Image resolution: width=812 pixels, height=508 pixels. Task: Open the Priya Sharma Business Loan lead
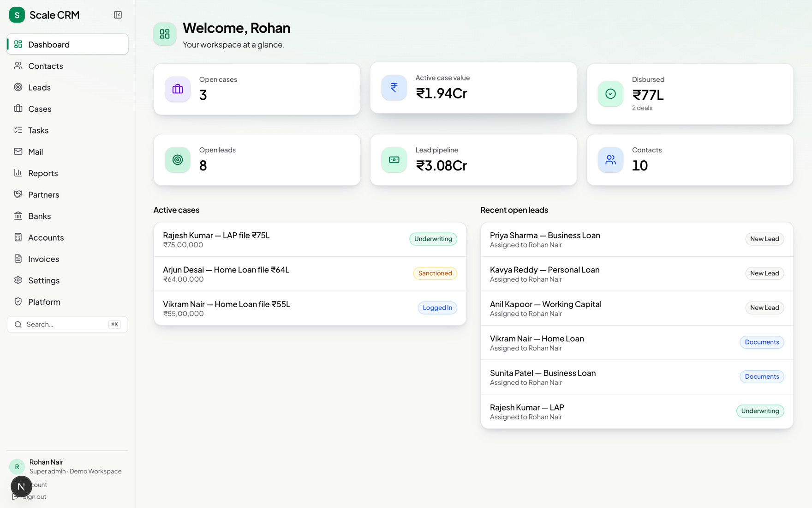[637, 239]
